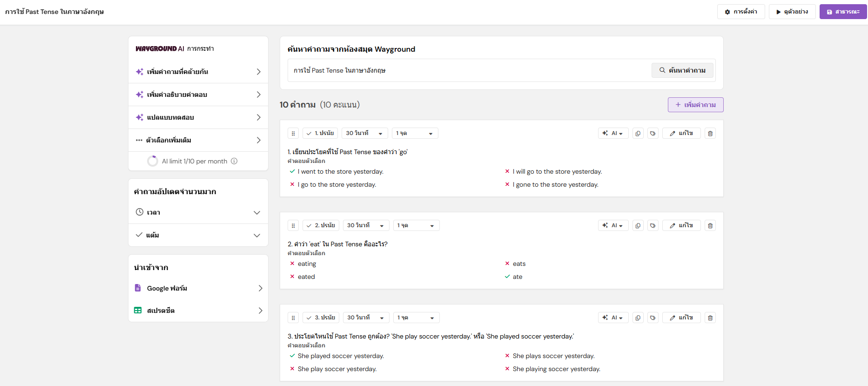The image size is (868, 386).
Task: Expand the เวลา bulk update section
Action: coord(198,212)
